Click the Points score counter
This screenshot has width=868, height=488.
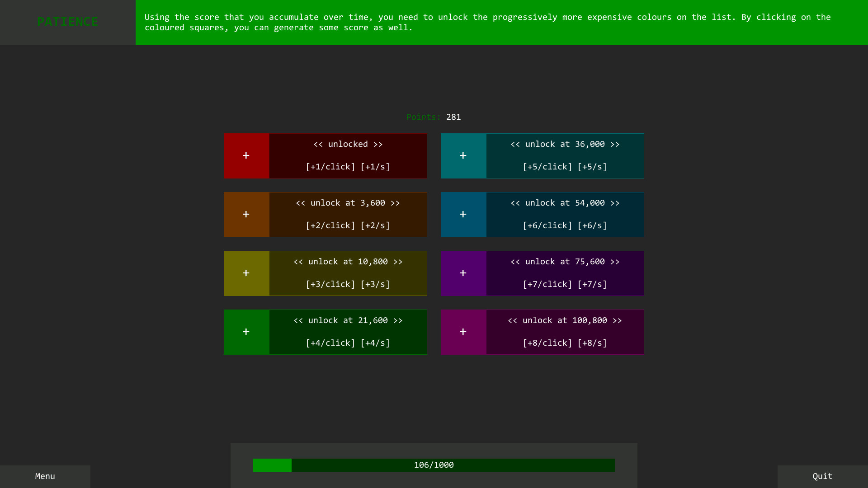click(434, 117)
